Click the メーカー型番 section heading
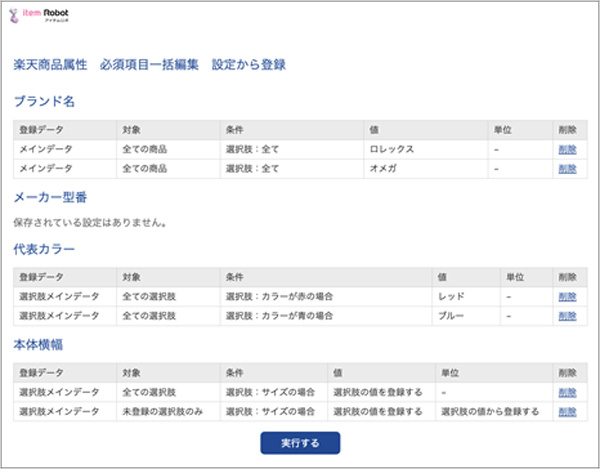Viewport: 600px width, 469px height. pos(57,197)
